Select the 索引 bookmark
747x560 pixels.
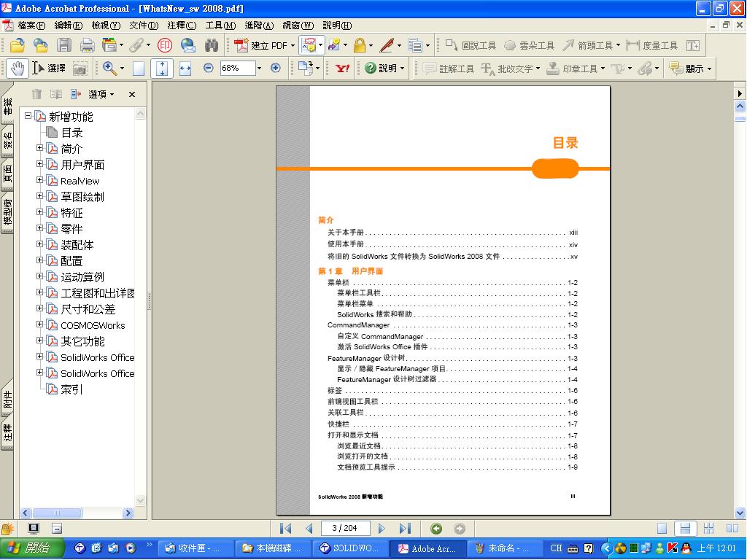click(71, 389)
